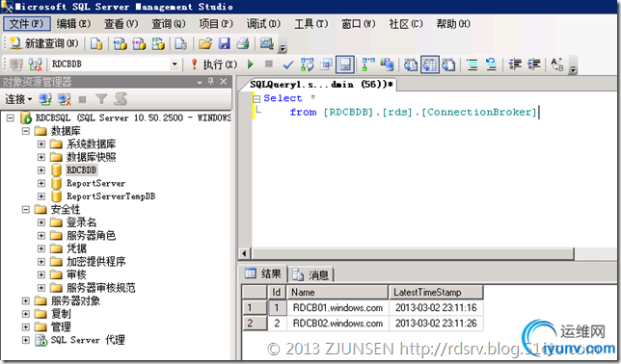Click the Increase Indent icon

click(534, 65)
